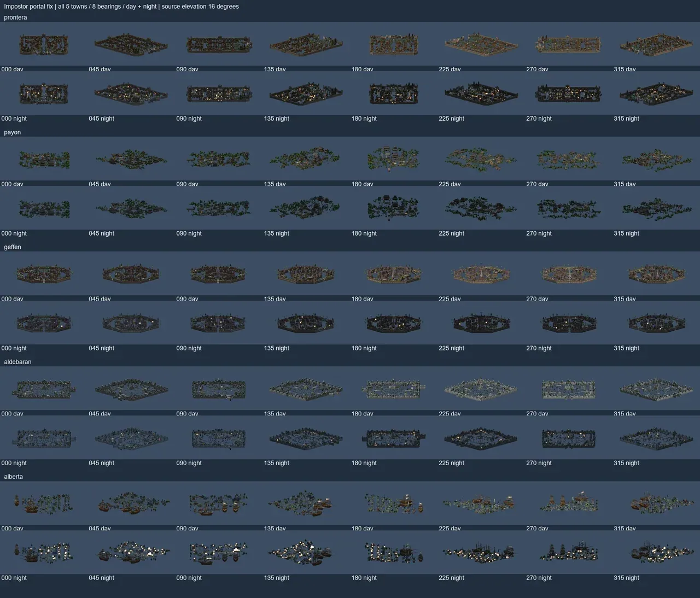Screen dimensions: 700x598
Task: Click the aldebaran 135 night render thumbnail
Action: point(306,437)
